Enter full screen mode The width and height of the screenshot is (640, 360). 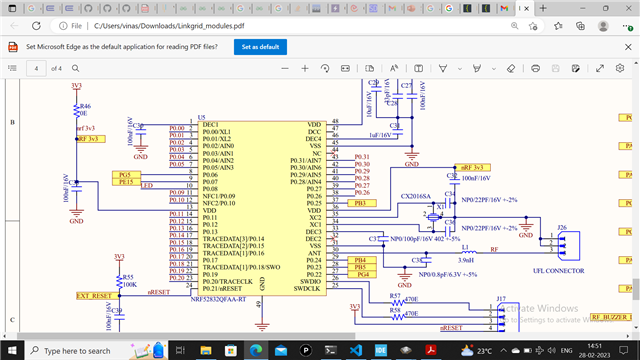pos(600,69)
